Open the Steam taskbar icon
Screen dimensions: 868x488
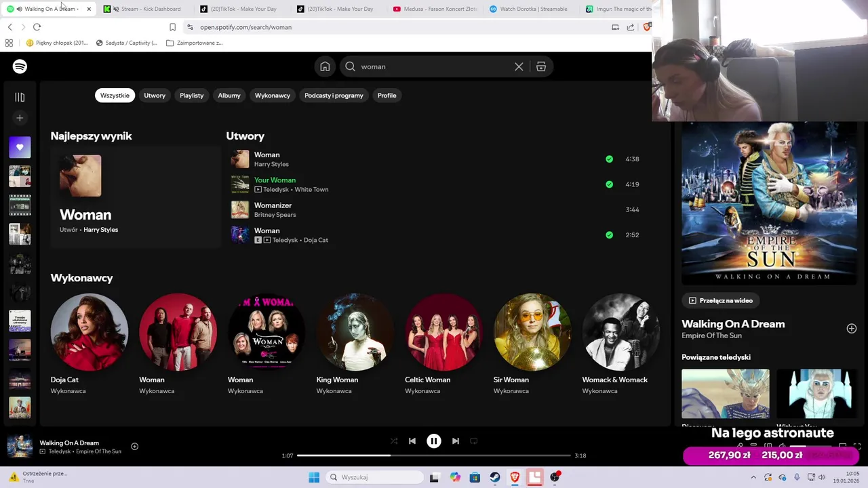pyautogui.click(x=495, y=477)
